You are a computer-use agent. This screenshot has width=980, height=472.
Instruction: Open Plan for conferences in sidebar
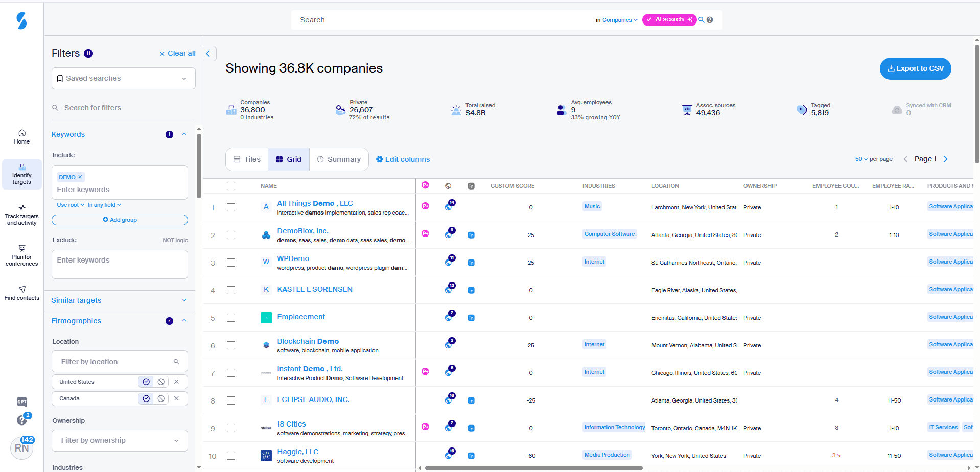click(21, 255)
